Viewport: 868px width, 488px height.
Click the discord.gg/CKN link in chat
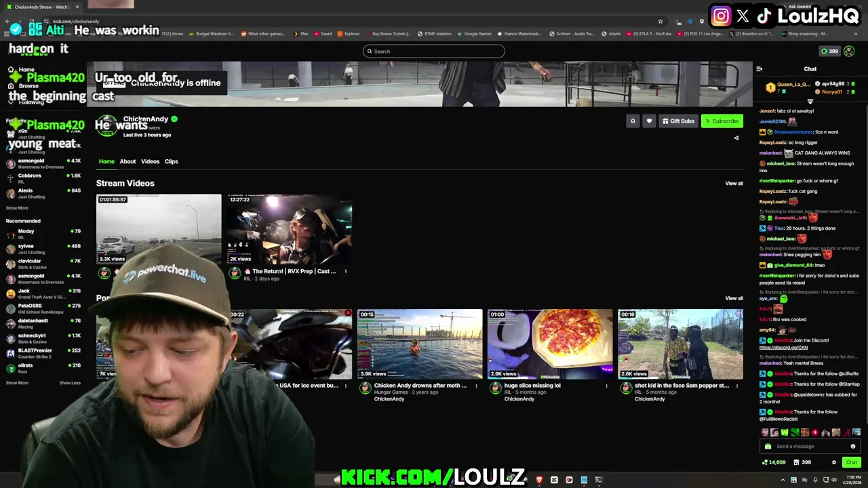point(783,348)
